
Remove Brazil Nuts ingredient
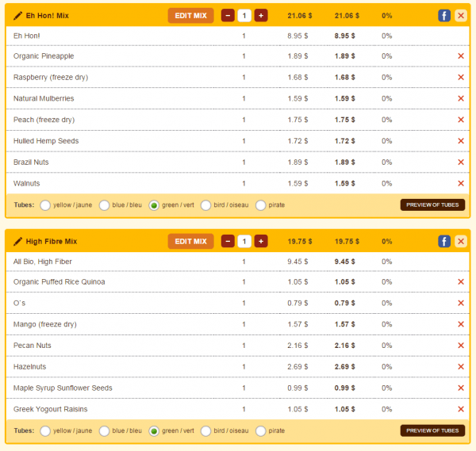click(x=461, y=162)
